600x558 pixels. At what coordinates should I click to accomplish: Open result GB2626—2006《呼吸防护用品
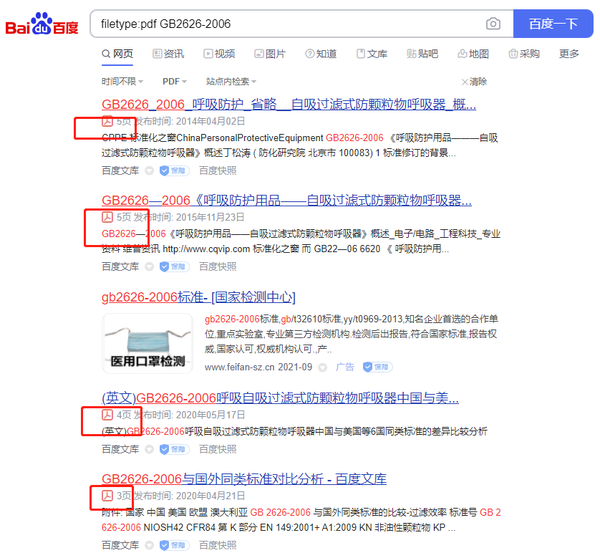pos(287,200)
